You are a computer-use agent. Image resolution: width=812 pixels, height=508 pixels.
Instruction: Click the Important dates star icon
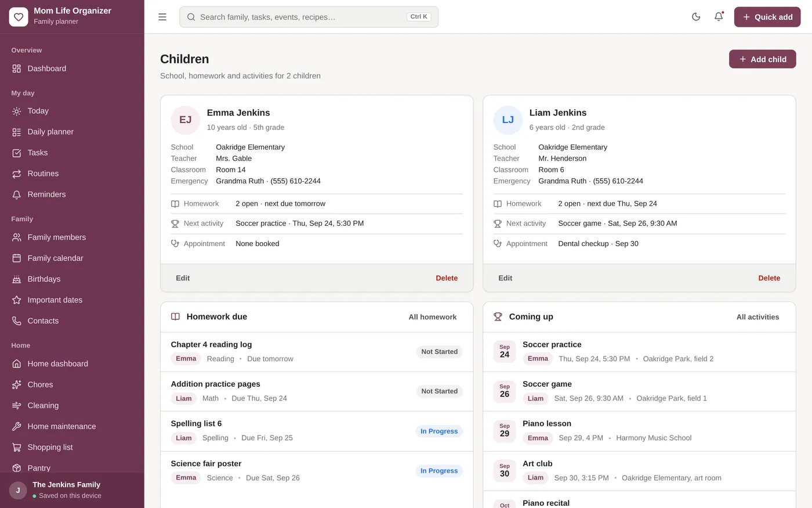tap(17, 300)
